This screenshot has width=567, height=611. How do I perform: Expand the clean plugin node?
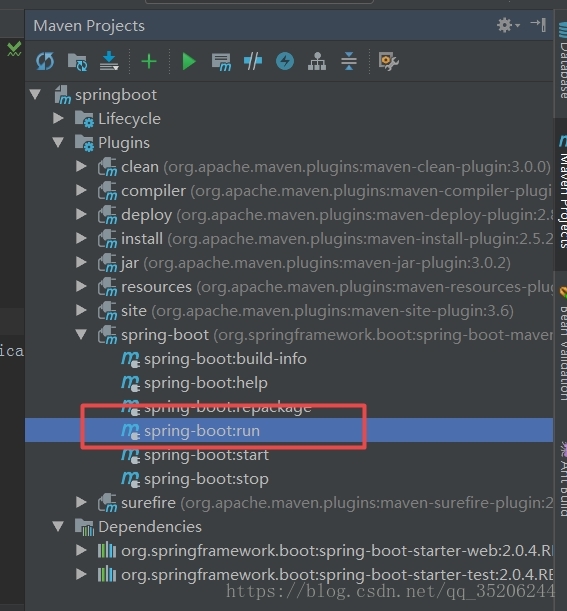(81, 166)
